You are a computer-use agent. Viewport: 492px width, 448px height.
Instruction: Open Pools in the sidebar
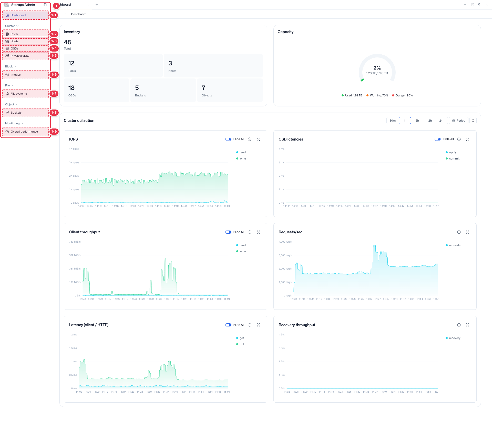[25, 34]
